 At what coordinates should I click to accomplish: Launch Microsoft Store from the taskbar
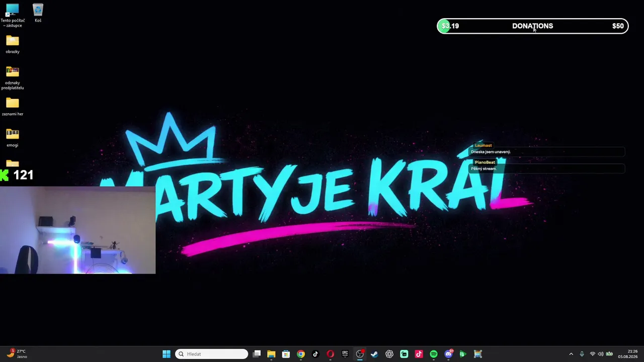(x=286, y=354)
